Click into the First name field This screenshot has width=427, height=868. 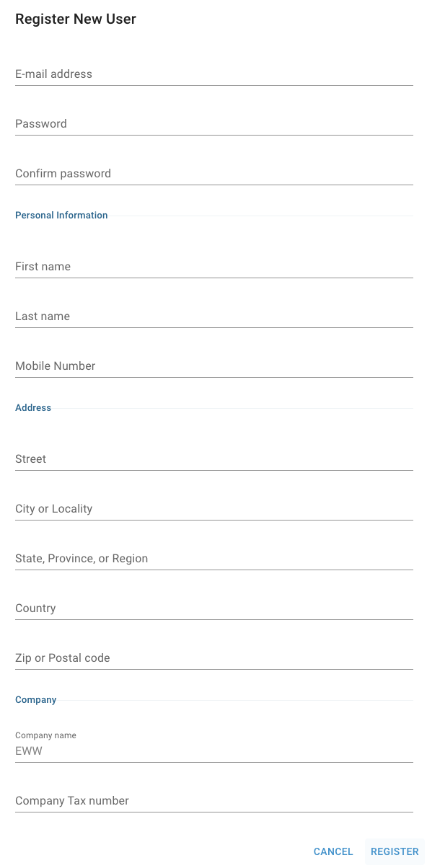point(213,266)
